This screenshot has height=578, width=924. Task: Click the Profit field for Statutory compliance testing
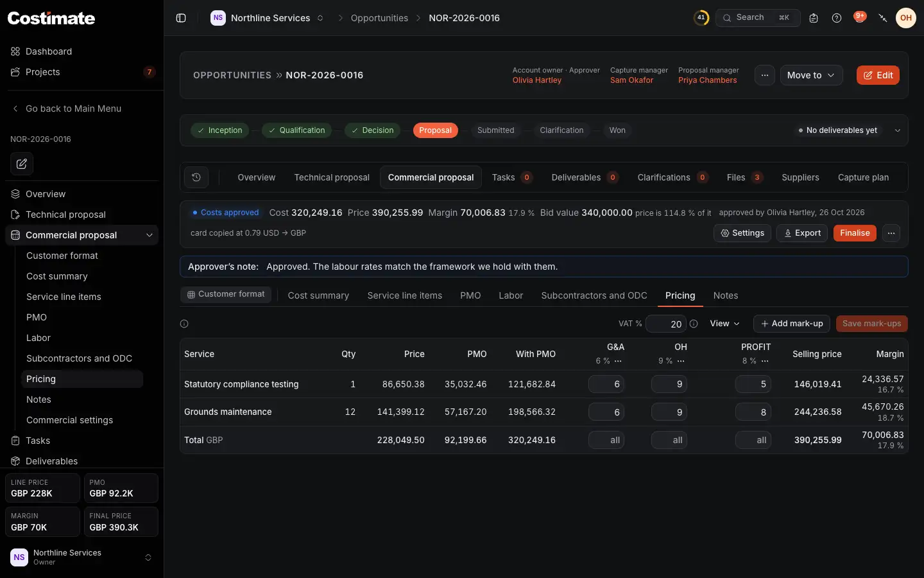753,384
